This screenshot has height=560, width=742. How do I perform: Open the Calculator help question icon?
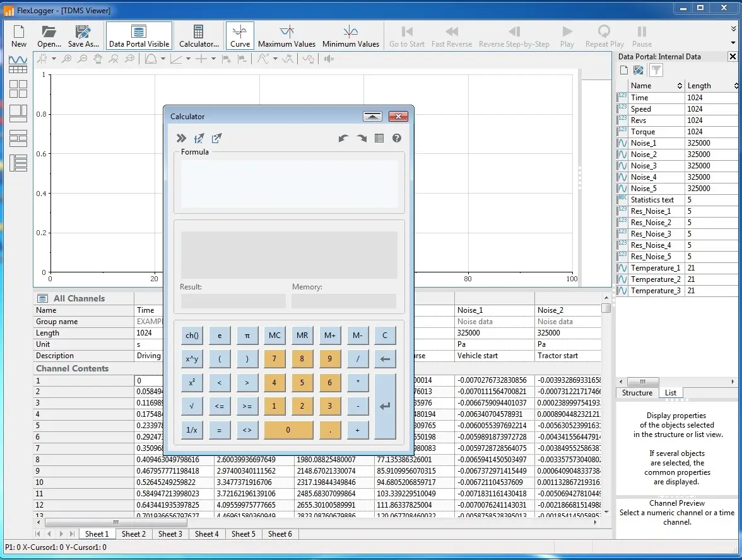[x=396, y=138]
